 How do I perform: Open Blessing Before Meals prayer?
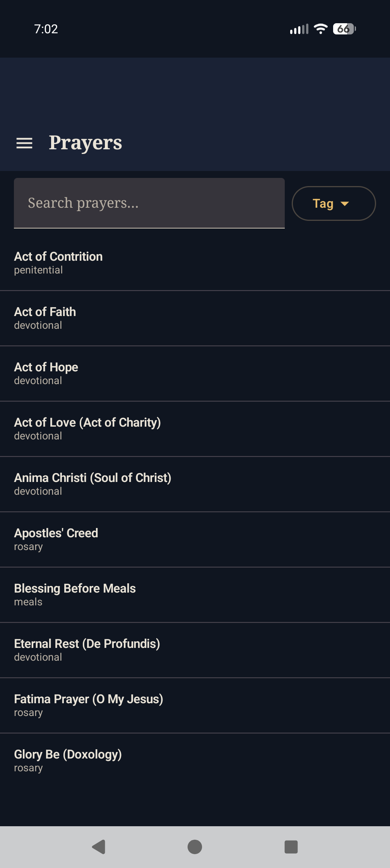pyautogui.click(x=75, y=595)
